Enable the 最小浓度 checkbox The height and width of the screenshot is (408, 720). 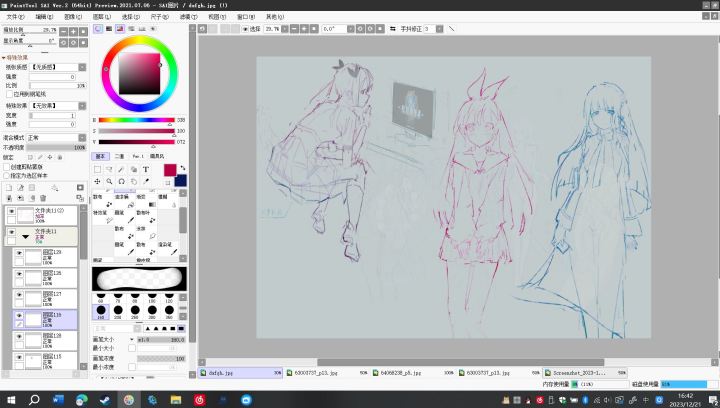click(132, 367)
